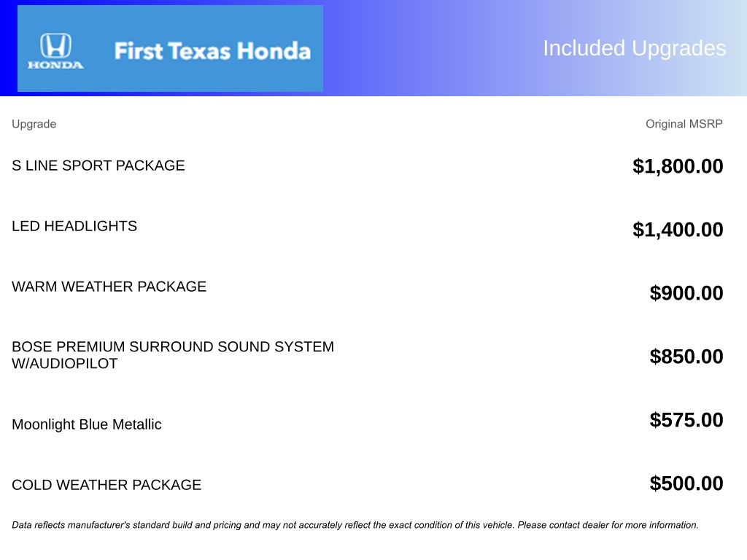Click the $900.00 price
This screenshot has width=747, height=560.
[686, 293]
